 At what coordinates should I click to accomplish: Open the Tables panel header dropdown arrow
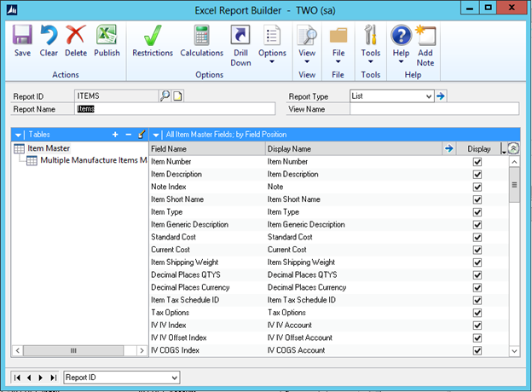click(x=18, y=135)
